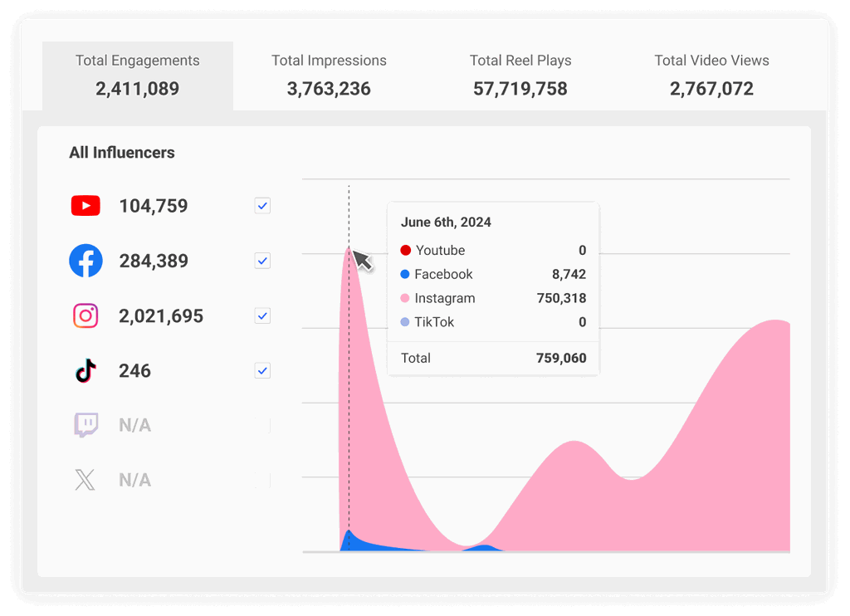Open the Total Reel Plays tab
Image resolution: width=850 pixels, height=616 pixels.
click(520, 76)
